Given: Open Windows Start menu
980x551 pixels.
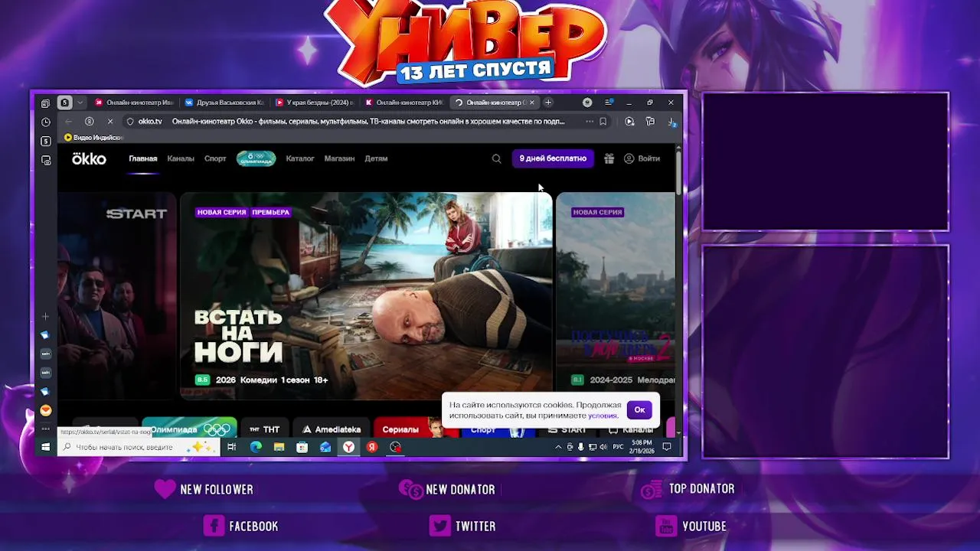Looking at the screenshot, I should tap(45, 447).
